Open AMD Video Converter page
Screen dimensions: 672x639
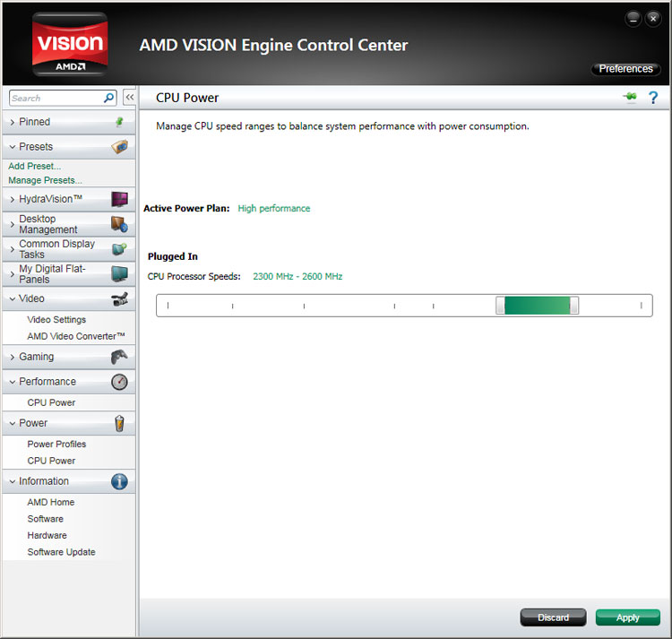point(76,336)
